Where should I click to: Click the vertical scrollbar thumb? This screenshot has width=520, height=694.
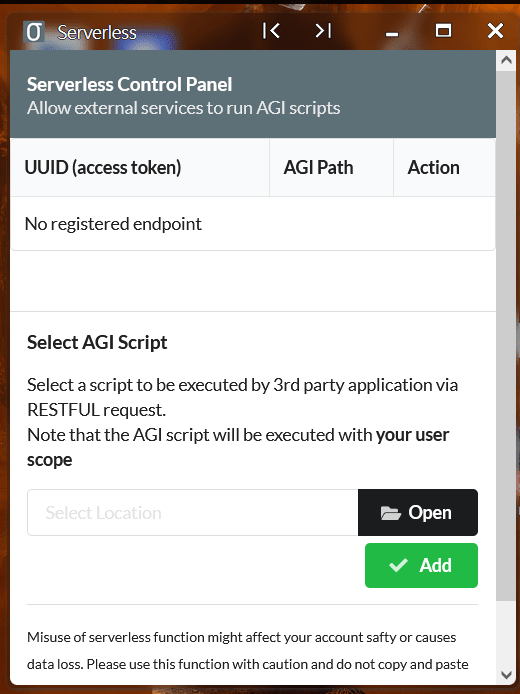click(506, 335)
